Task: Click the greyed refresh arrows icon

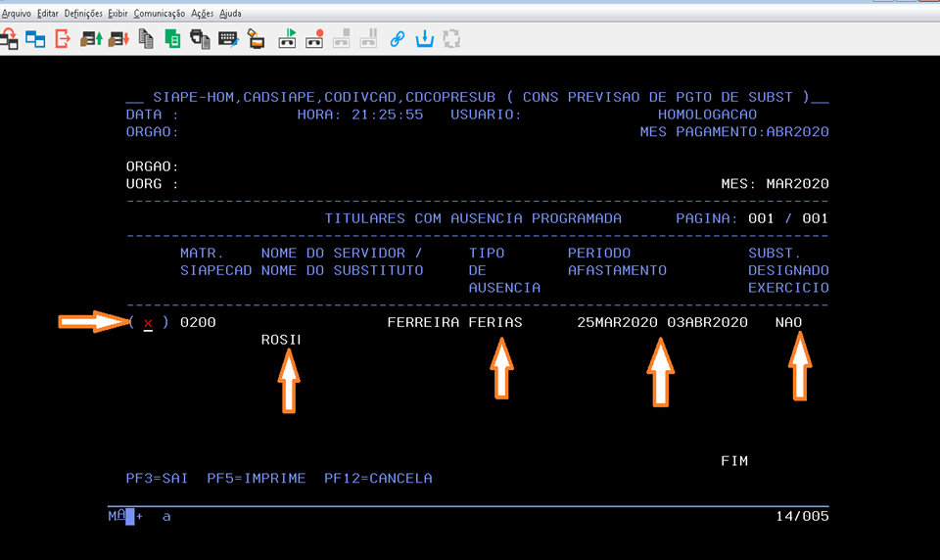Action: 451,39
